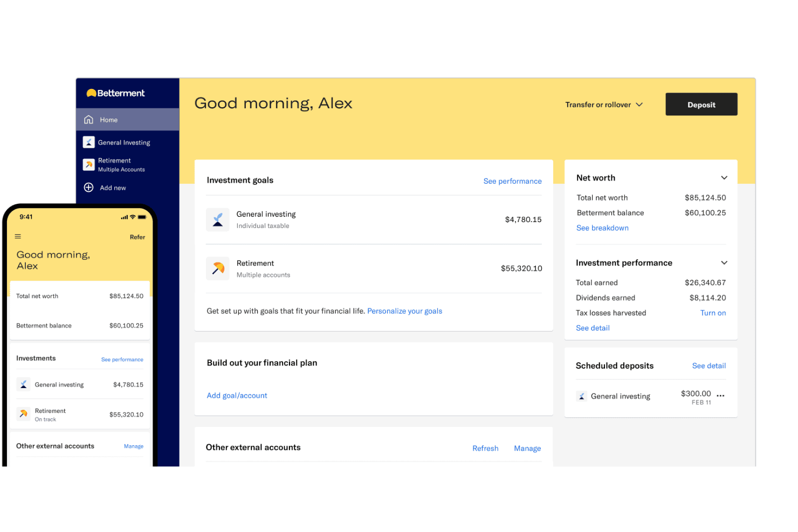The width and height of the screenshot is (798, 532).
Task: Click the Total net worth value $85,124.50 on desktop
Action: point(705,198)
